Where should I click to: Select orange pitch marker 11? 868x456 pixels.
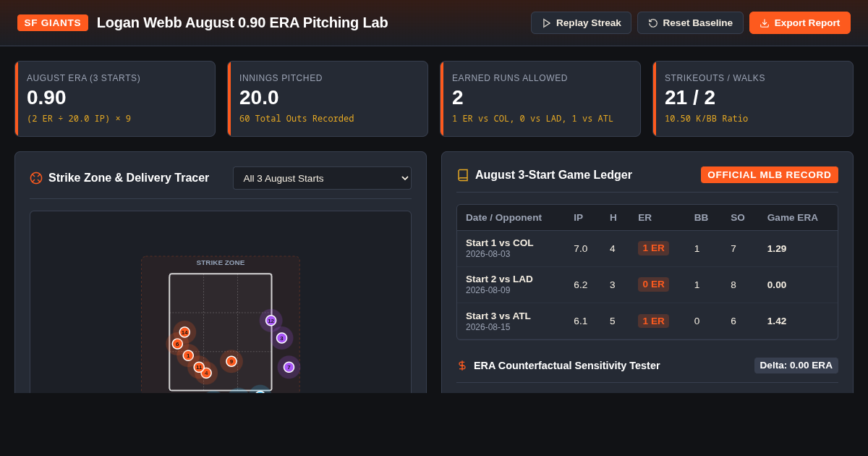(199, 367)
